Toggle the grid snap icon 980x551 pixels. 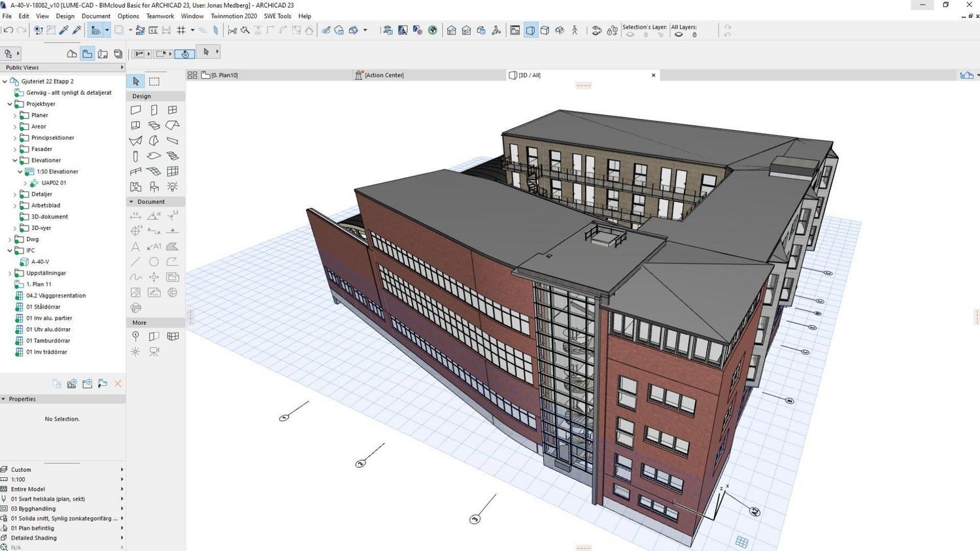[181, 30]
